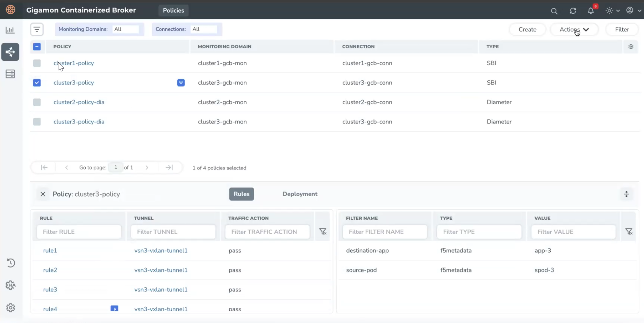Image resolution: width=644 pixels, height=323 pixels.
Task: Select the cluster1-policy checkbox
Action: click(x=37, y=63)
